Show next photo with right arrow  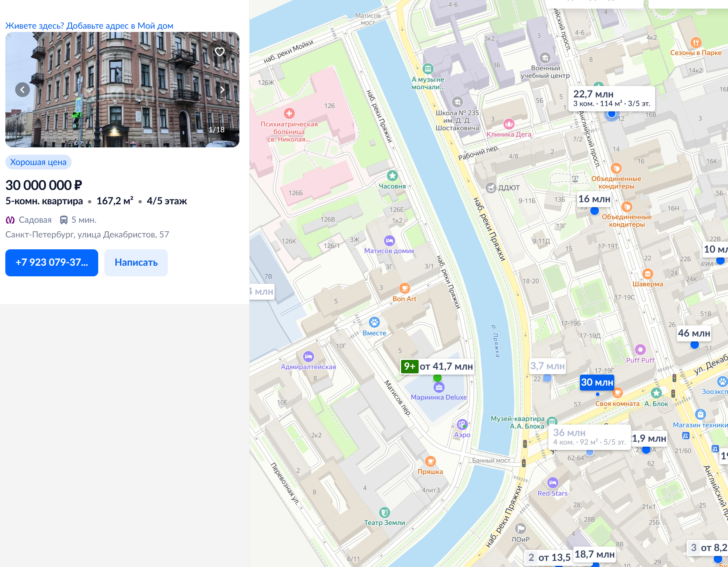pyautogui.click(x=222, y=90)
